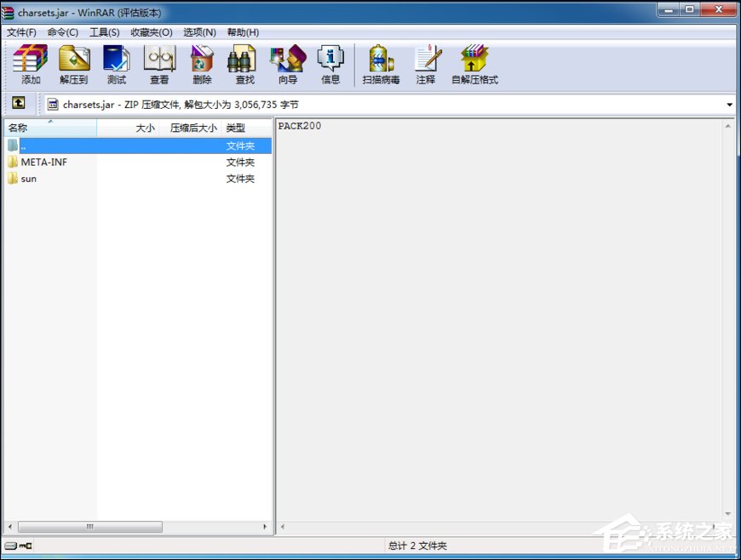
Task: Open the 工具(S) menu
Action: click(101, 31)
